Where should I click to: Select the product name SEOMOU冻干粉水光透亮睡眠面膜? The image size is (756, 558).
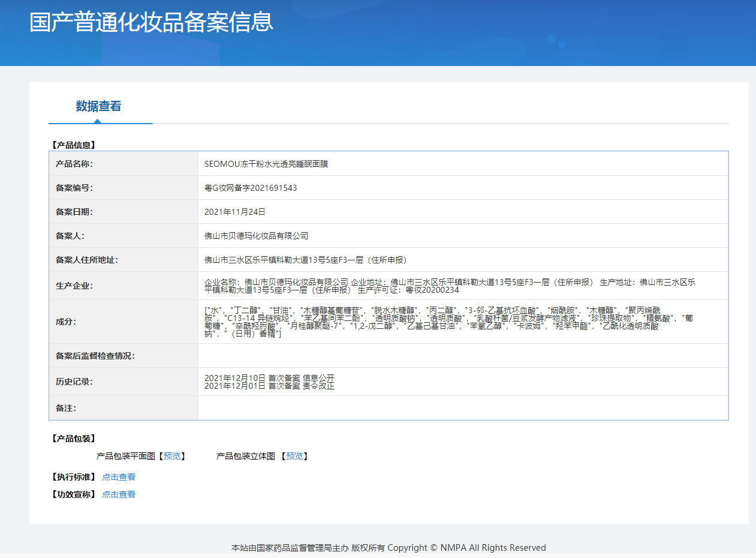click(x=266, y=164)
